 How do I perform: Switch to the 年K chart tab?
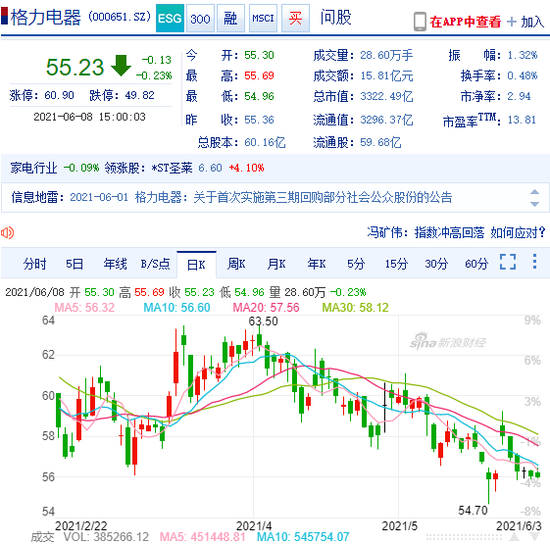[317, 264]
